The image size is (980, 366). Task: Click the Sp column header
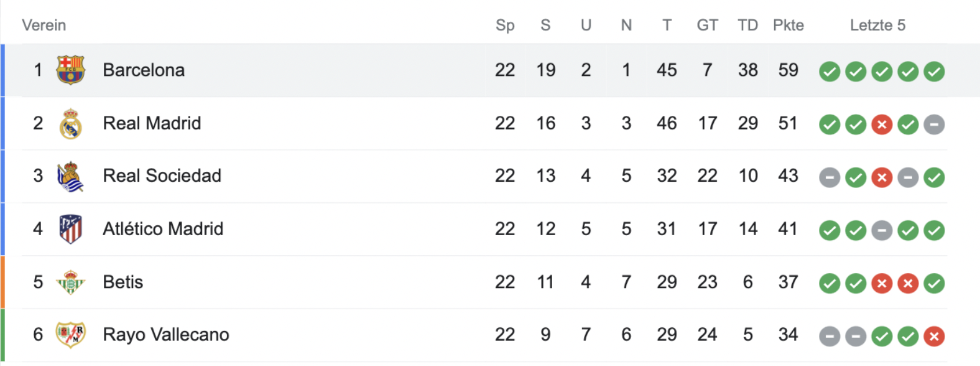[505, 25]
